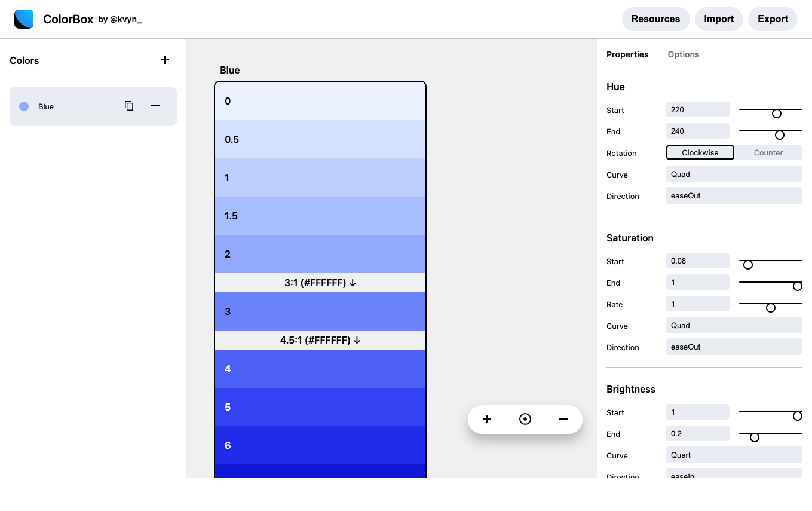Zoom in using the plus magnifier icon
This screenshot has height=511, width=812.
[x=487, y=419]
